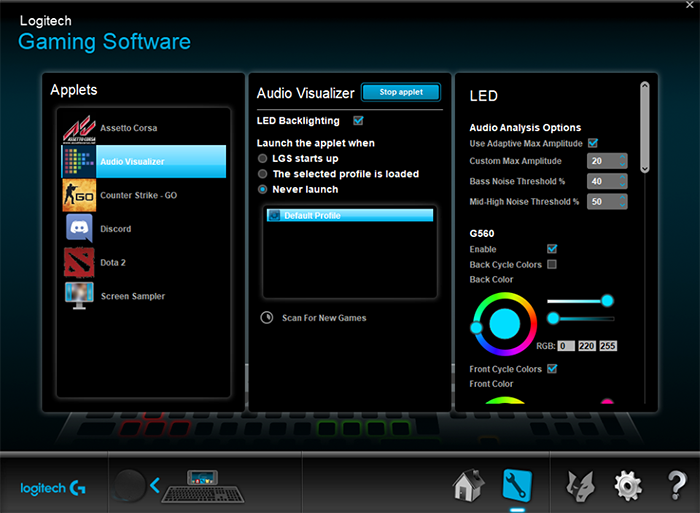Select the Screen Sampler applet entry
700x513 pixels.
tap(144, 296)
